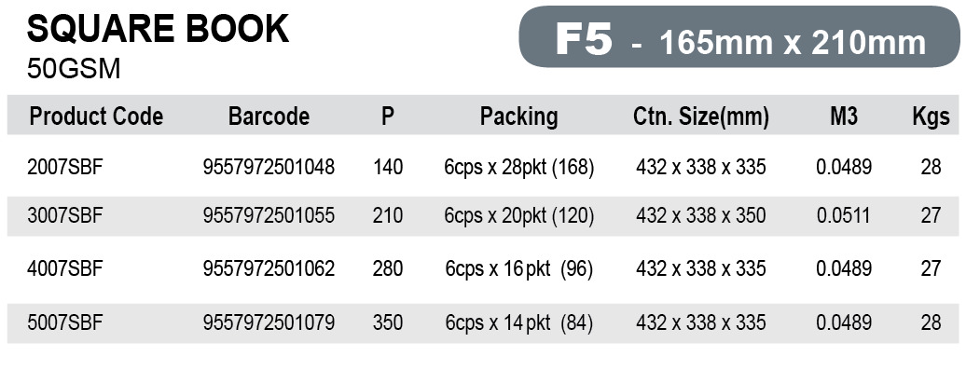
Task: Click the SQUARE BOOK title
Action: [x=159, y=29]
